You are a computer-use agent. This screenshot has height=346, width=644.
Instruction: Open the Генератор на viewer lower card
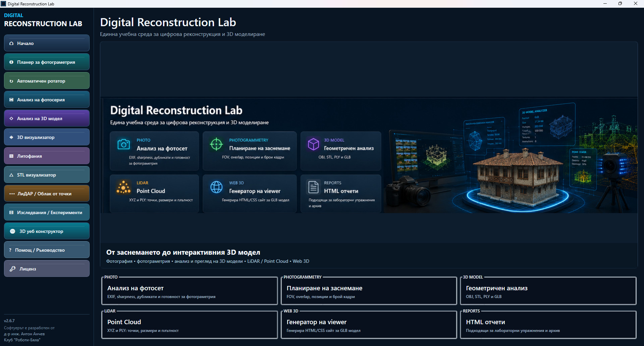pos(369,325)
